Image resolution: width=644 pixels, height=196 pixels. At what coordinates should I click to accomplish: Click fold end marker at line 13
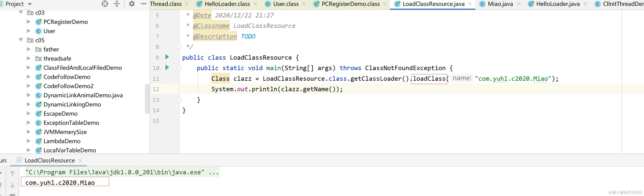pos(179,100)
